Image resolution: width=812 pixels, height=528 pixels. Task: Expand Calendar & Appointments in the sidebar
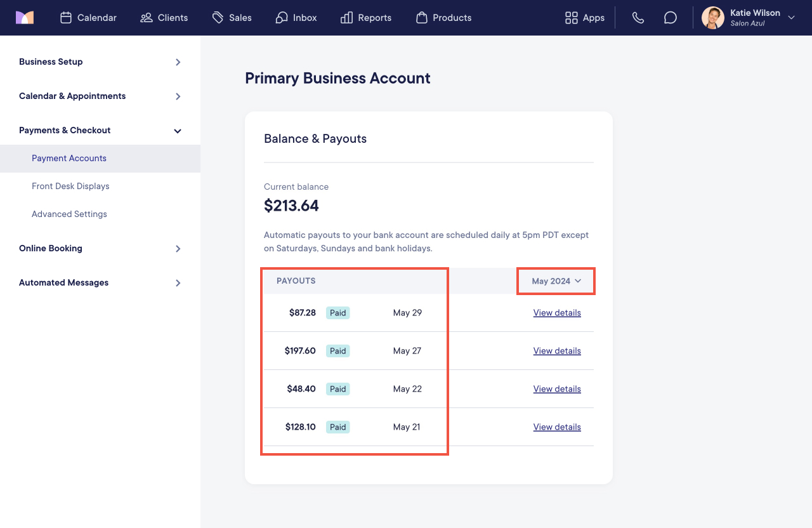click(100, 96)
